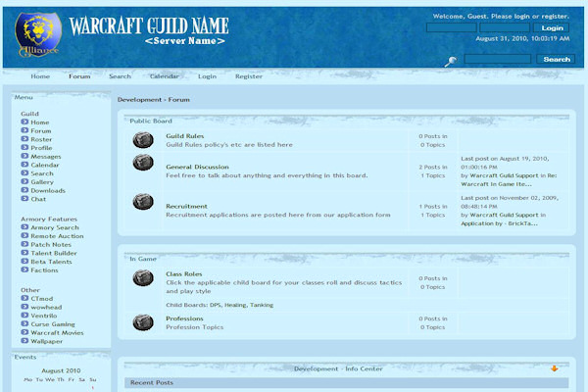The height and width of the screenshot is (392, 588).
Task: Click arrow icon beside sidebar Forum
Action: [x=24, y=130]
